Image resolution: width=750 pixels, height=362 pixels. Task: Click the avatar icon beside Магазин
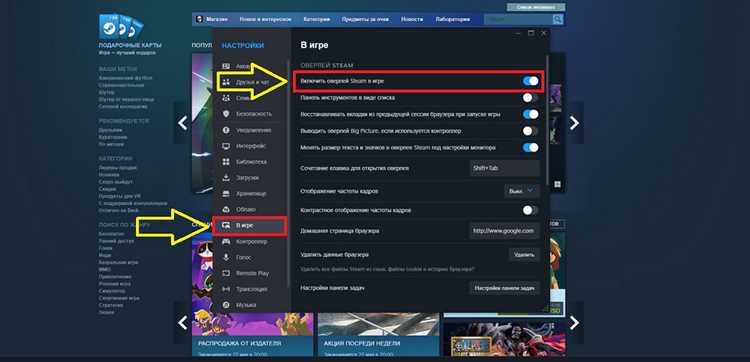(x=199, y=19)
